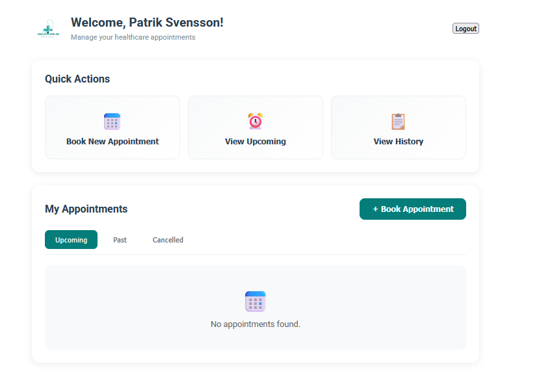Click the No appointments found message

[x=255, y=324]
